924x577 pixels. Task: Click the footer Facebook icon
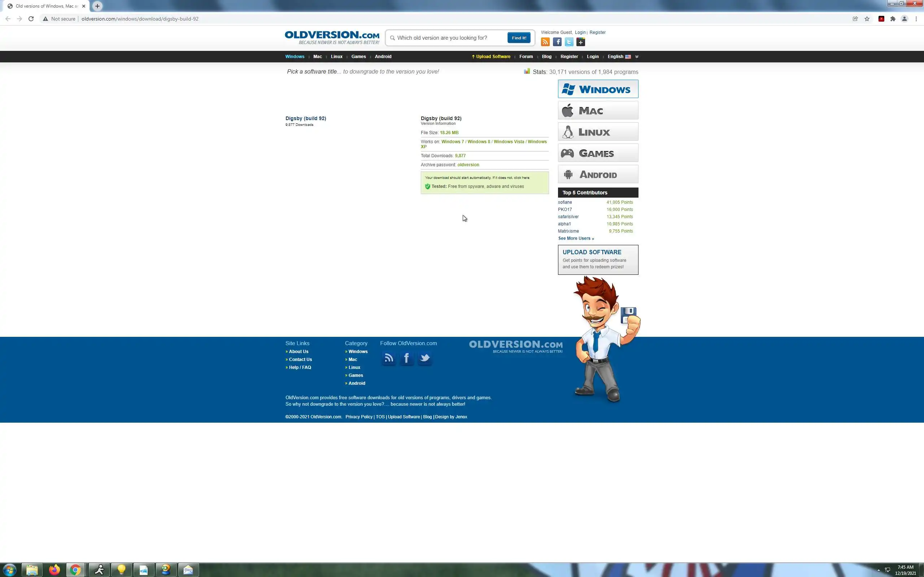point(407,358)
